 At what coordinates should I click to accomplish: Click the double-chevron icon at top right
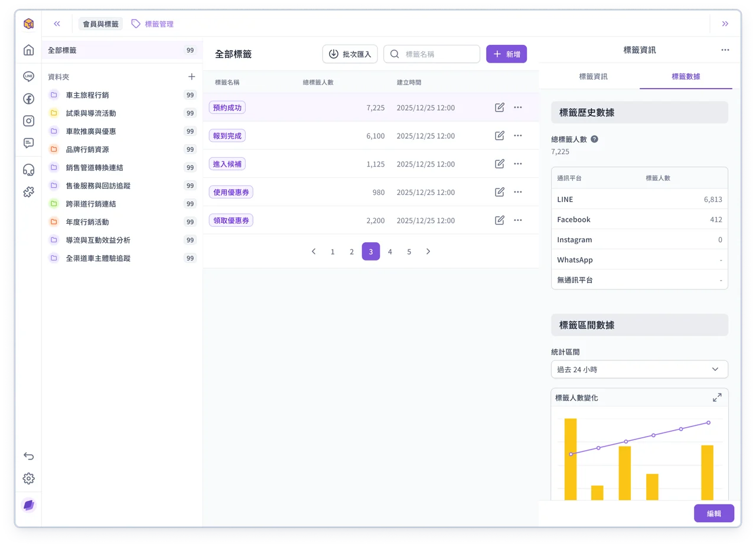click(x=725, y=24)
